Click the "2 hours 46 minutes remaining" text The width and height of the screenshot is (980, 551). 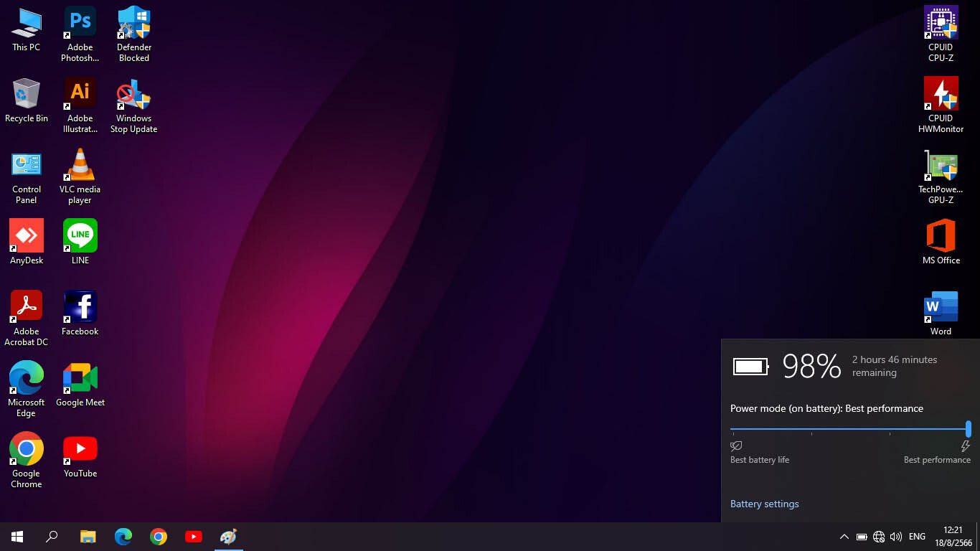coord(895,366)
